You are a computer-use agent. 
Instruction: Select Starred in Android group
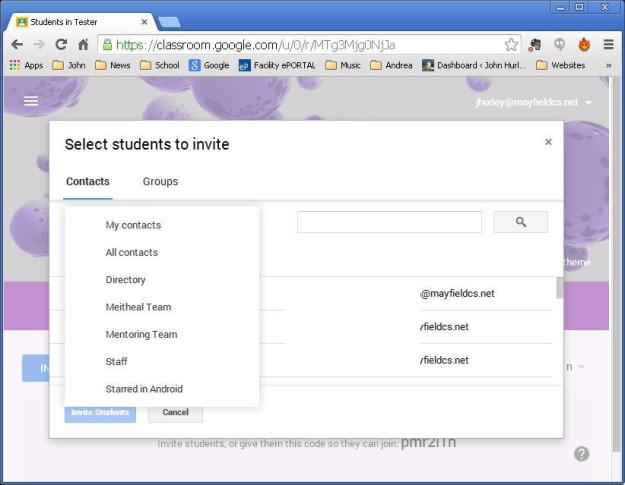(x=162, y=389)
